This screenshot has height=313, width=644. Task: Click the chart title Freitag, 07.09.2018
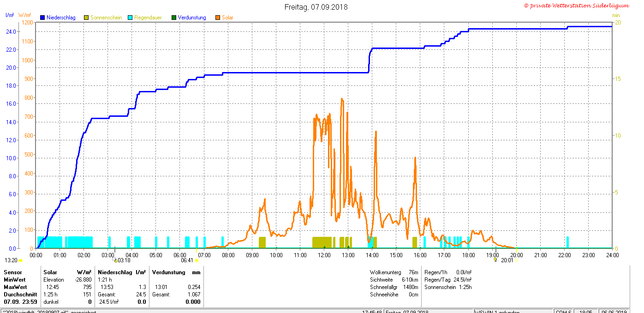point(316,7)
